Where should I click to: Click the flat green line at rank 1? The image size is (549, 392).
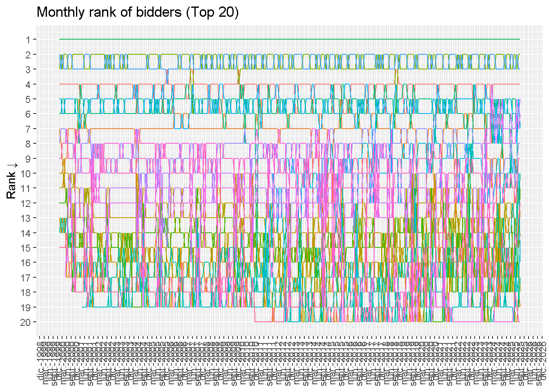coord(286,39)
